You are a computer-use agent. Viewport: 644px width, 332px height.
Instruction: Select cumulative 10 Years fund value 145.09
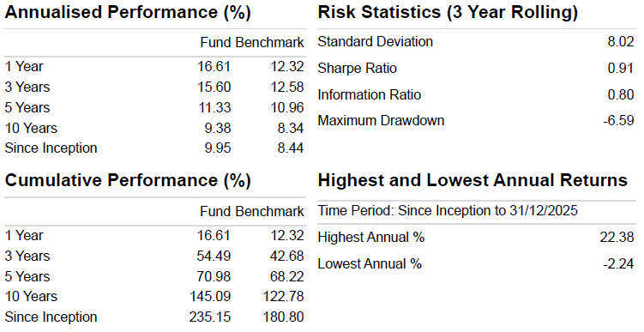tap(210, 296)
